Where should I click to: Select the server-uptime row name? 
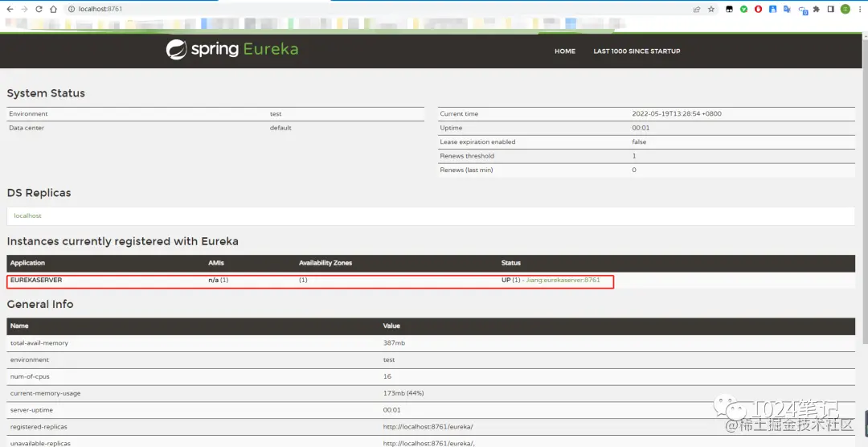(31, 411)
